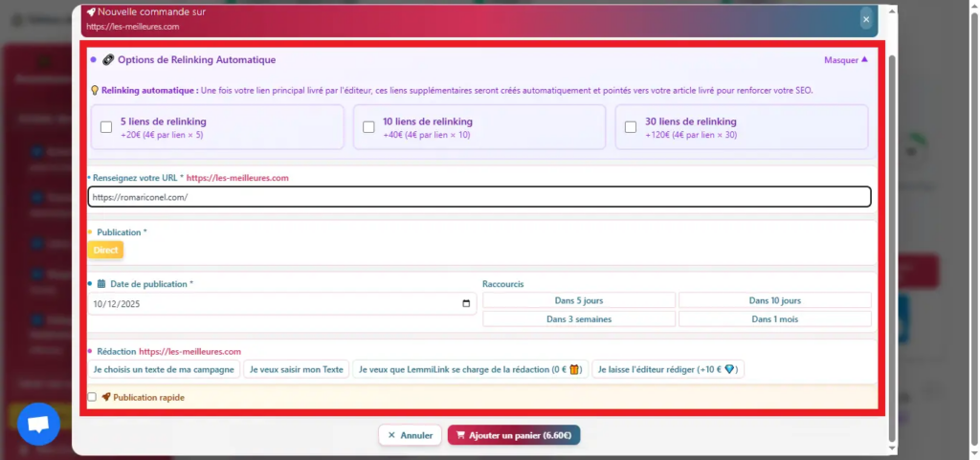Image resolution: width=980 pixels, height=460 pixels.
Task: Click the dialog scrollbar down arrow
Action: coord(892,449)
